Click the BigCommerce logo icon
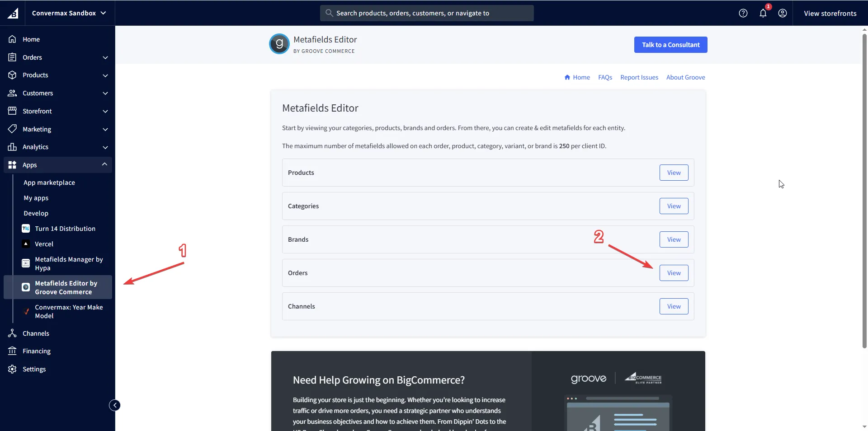The height and width of the screenshot is (431, 868). point(13,13)
